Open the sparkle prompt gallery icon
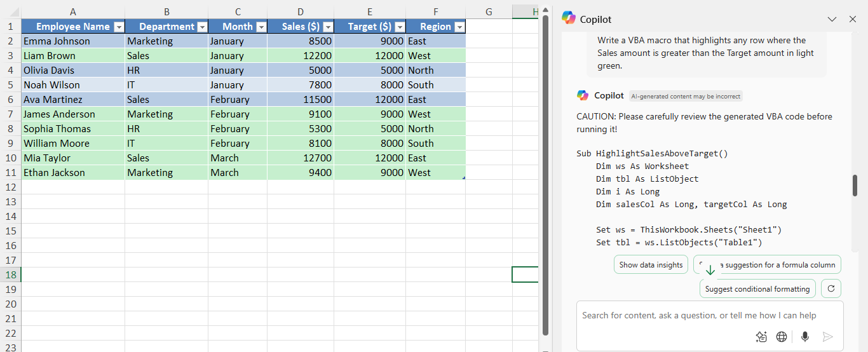Viewport: 868px width, 352px height. 761,337
